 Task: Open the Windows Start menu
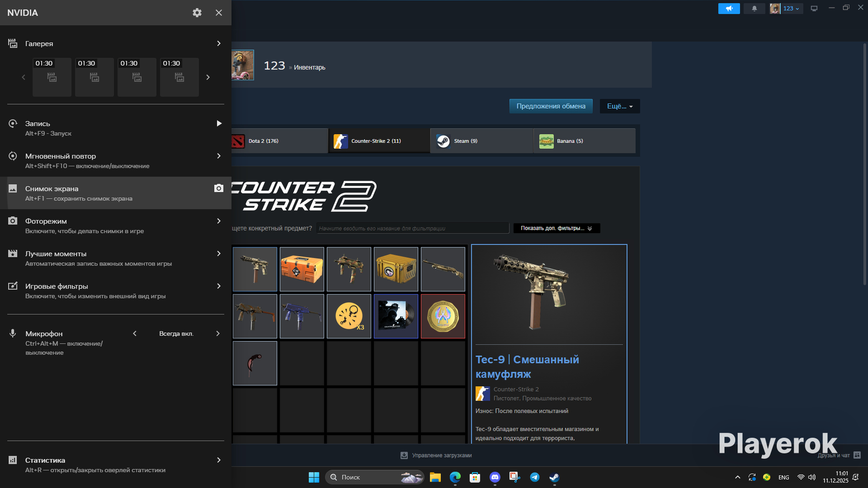[x=314, y=477]
